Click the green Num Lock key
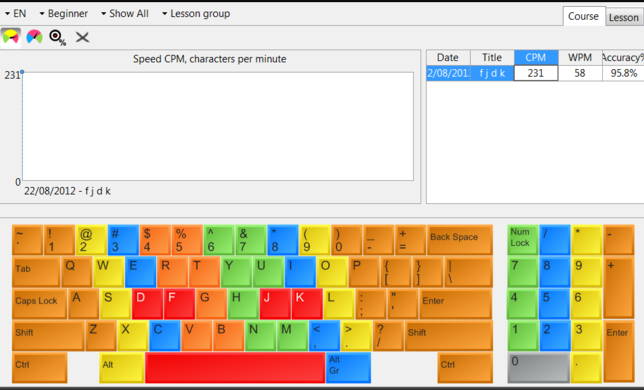 tap(522, 240)
